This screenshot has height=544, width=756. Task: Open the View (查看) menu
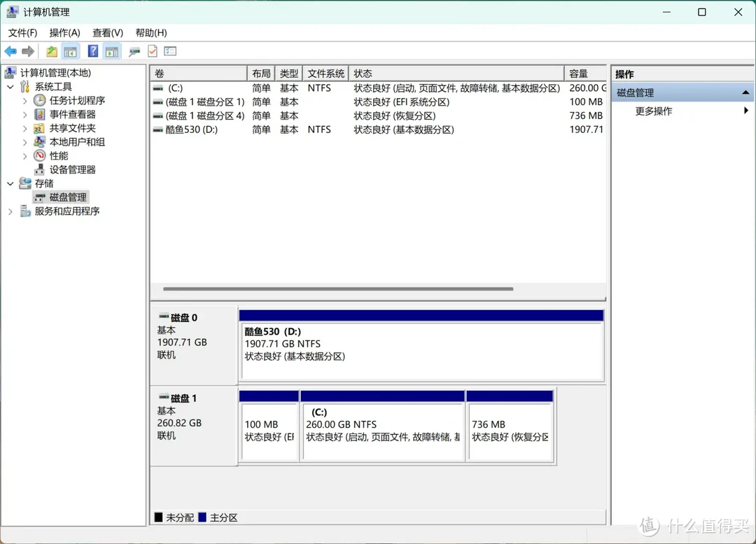point(108,33)
